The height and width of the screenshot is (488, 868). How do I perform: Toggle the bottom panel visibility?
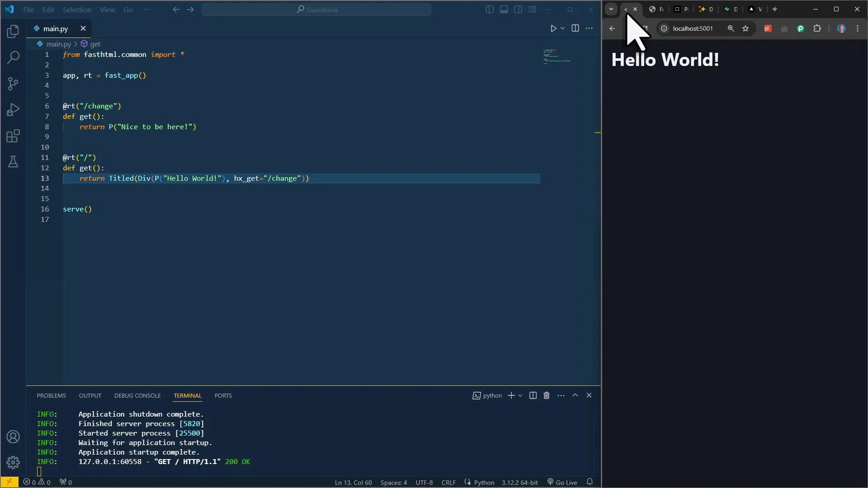(x=504, y=9)
